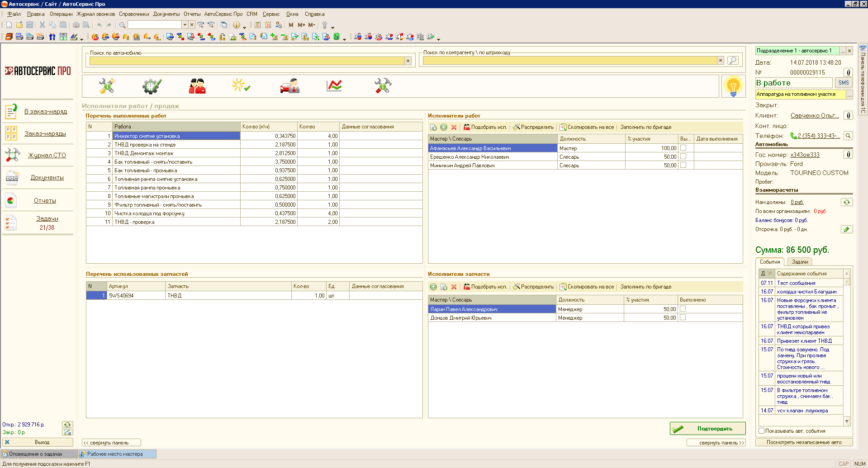The image size is (868, 468).
Task: Refresh the mutual settlements balance
Action: [x=846, y=202]
